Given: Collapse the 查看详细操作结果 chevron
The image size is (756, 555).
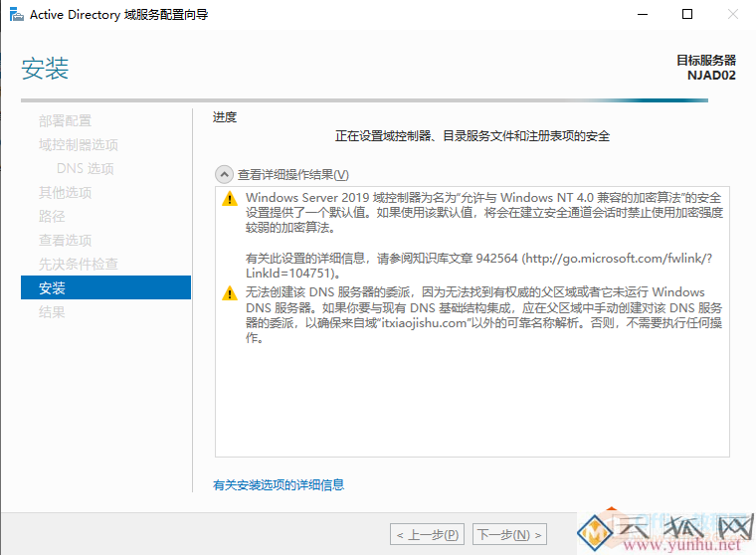Looking at the screenshot, I should pyautogui.click(x=224, y=174).
